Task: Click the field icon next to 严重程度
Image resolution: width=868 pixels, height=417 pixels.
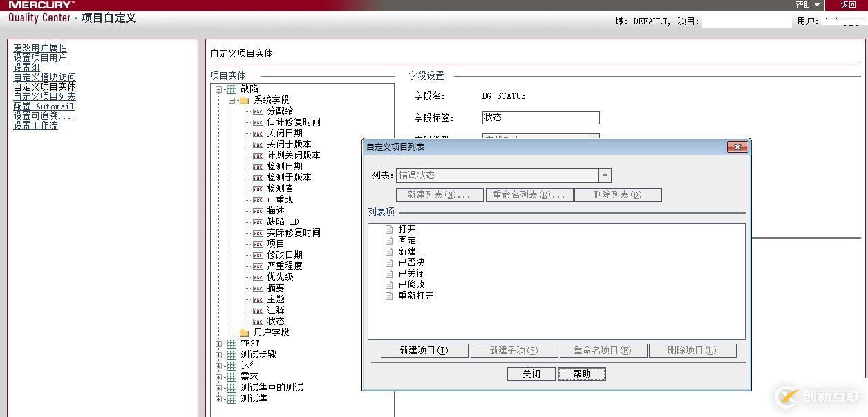Action: tap(257, 266)
